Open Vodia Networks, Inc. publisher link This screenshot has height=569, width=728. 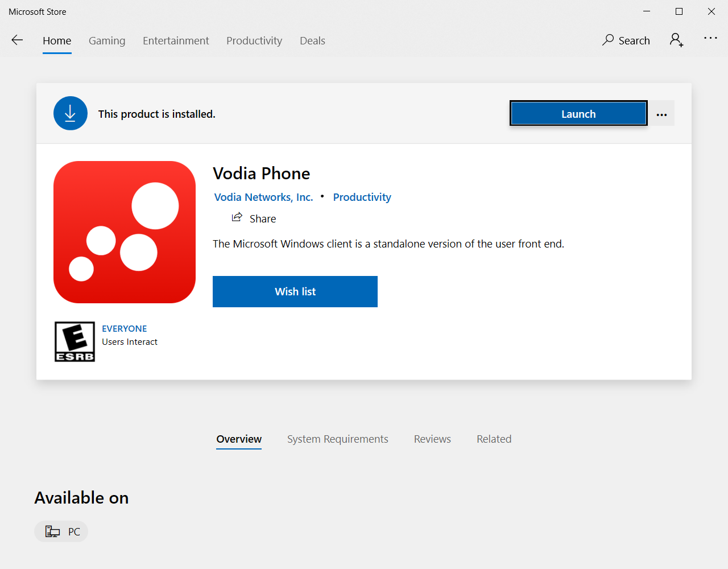click(x=263, y=197)
